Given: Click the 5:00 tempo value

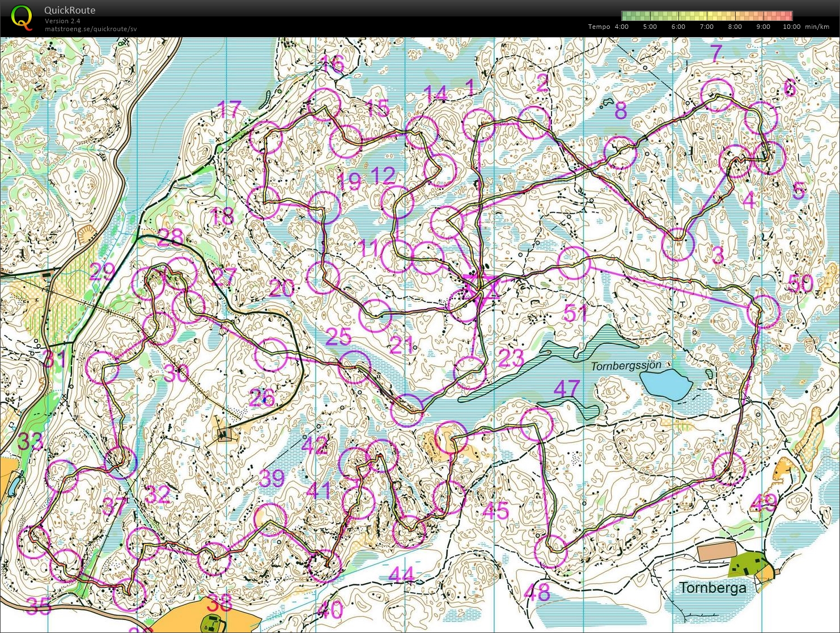Looking at the screenshot, I should [650, 27].
